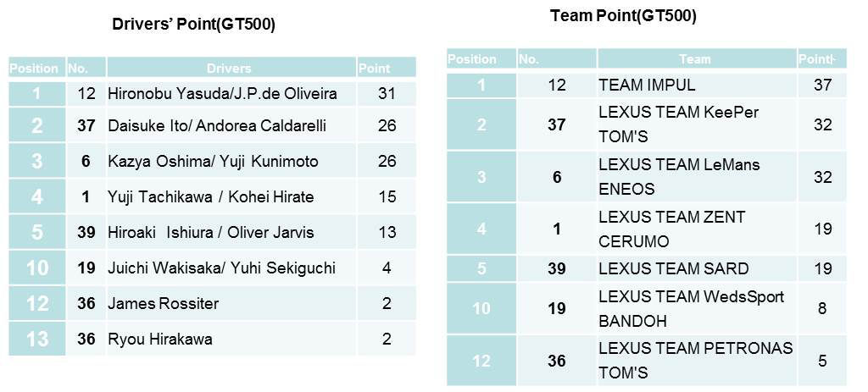Screen dimensions: 868x392
Task: Click the TEAM IMPUL cell
Action: [x=647, y=85]
